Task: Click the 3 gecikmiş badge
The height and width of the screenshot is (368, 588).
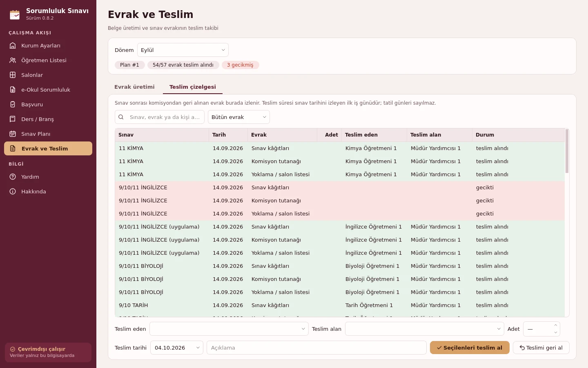Action: coord(240,65)
